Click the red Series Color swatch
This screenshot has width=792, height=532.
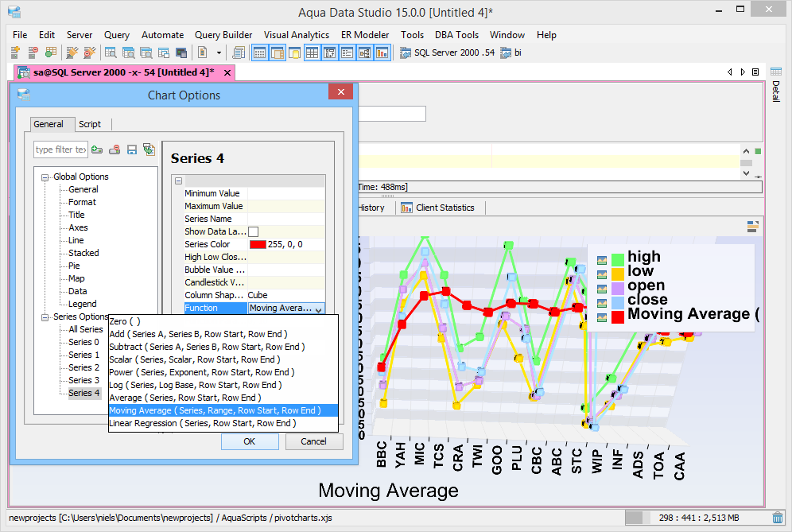[x=258, y=244]
